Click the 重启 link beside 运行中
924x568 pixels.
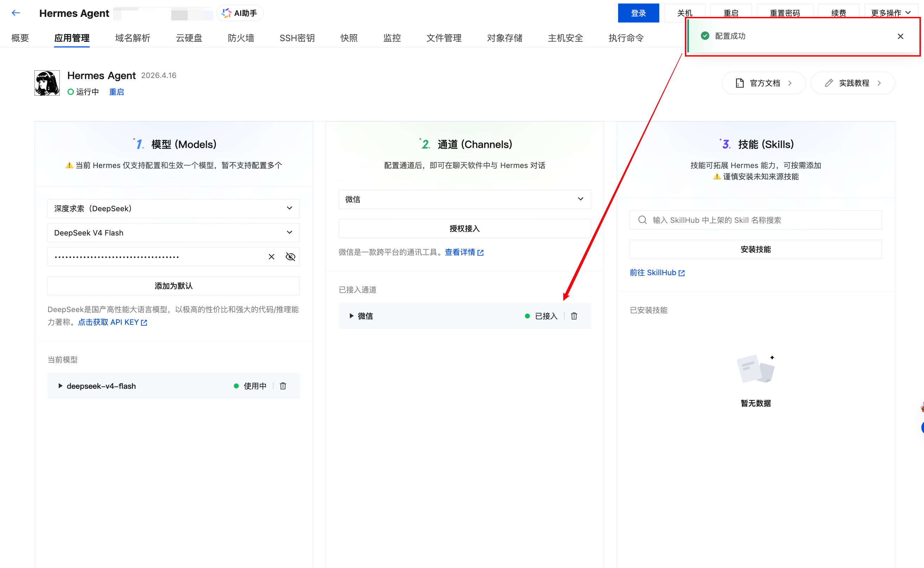click(116, 92)
